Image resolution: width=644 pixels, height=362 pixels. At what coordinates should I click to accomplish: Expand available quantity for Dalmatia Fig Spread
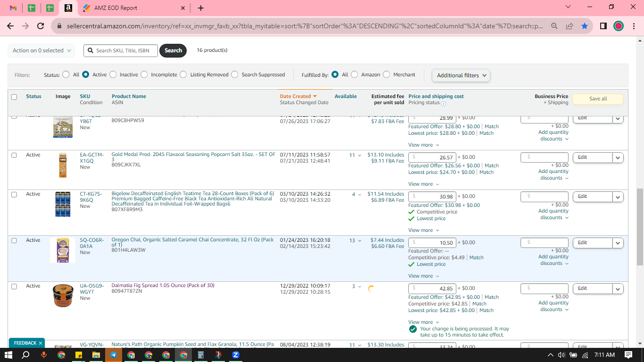click(x=359, y=287)
